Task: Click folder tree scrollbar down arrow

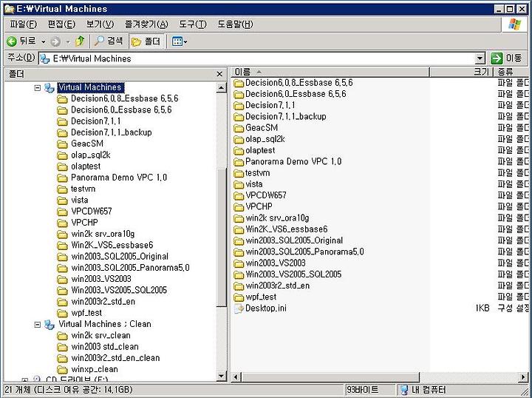Action: click(x=221, y=376)
